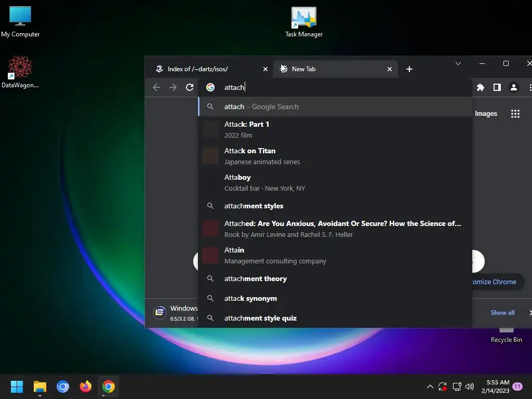Select attachment style quiz suggestion

click(335, 318)
